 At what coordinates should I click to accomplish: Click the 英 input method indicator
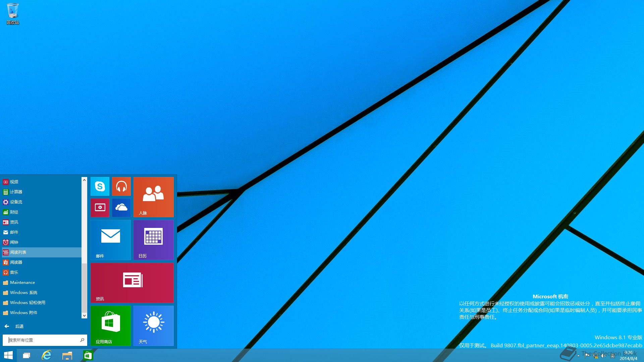click(612, 356)
